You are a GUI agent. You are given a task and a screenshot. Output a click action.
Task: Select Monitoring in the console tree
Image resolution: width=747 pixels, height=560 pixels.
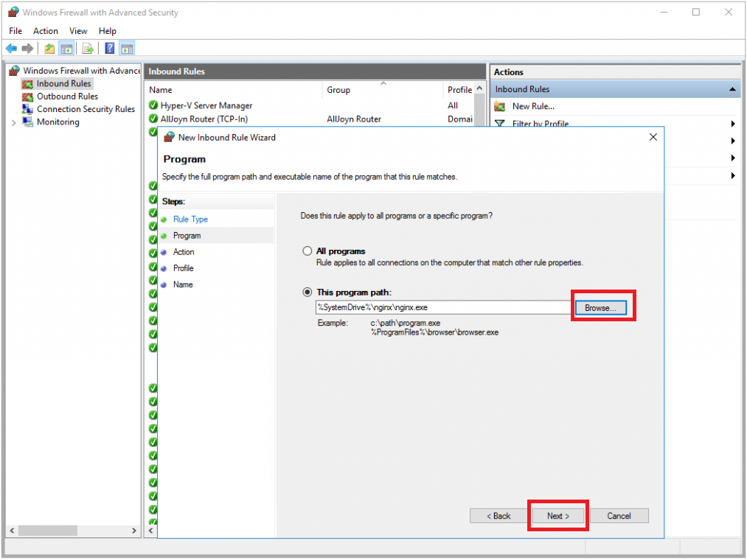58,122
